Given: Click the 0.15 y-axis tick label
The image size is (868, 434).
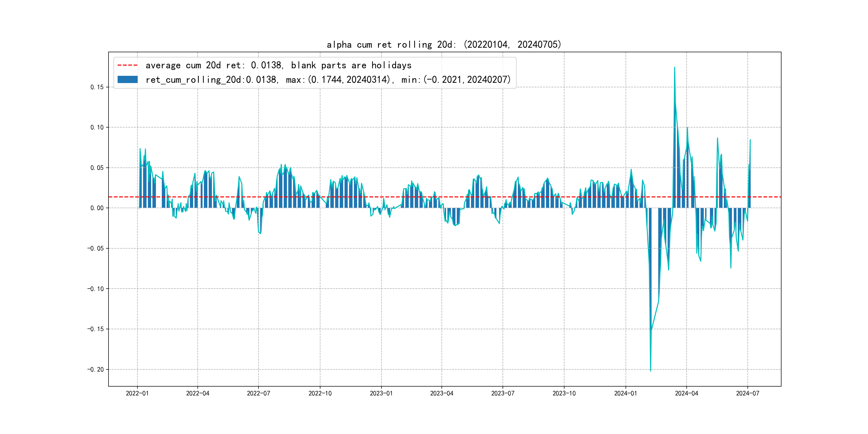Looking at the screenshot, I should [x=97, y=87].
